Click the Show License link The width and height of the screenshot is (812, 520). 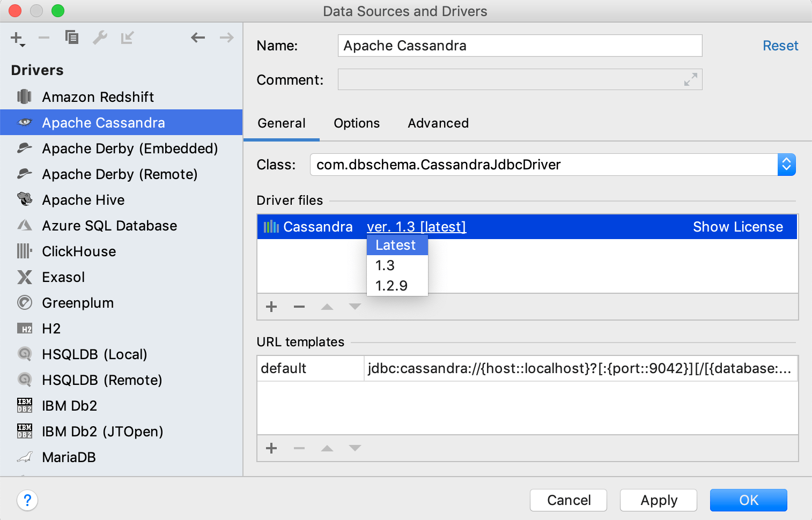738,226
